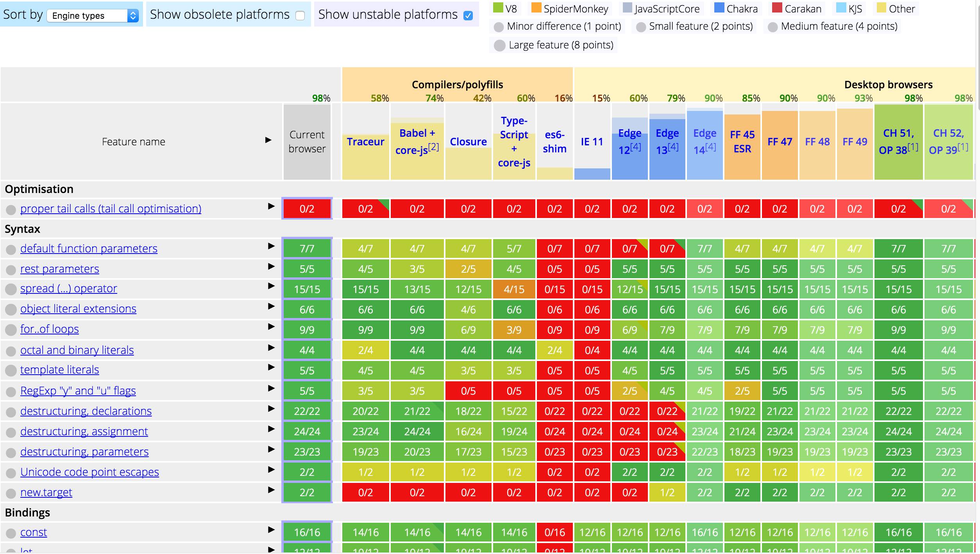
Task: Expand object literal extensions subtests
Action: pos(271,306)
